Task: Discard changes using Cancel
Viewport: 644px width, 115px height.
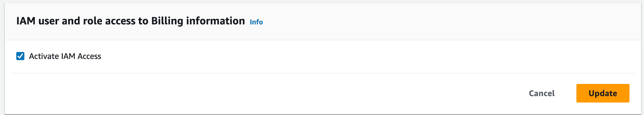Action: (x=542, y=93)
